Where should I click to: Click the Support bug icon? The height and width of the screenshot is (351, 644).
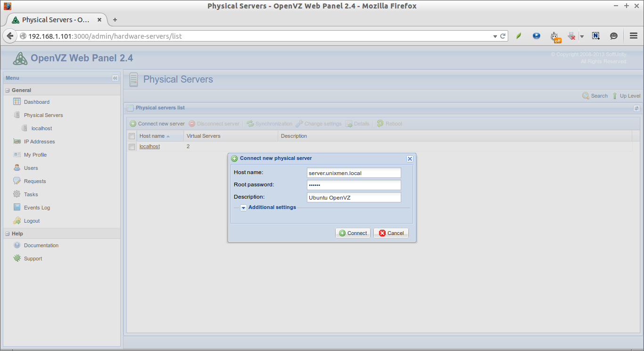pyautogui.click(x=17, y=259)
